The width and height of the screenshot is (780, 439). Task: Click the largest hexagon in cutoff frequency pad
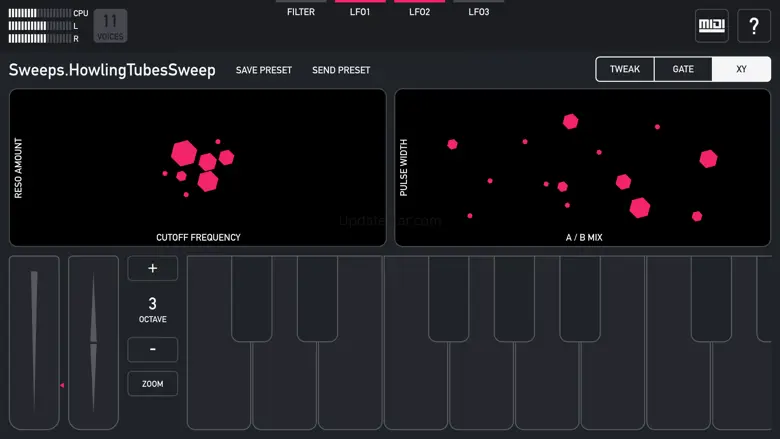click(184, 153)
